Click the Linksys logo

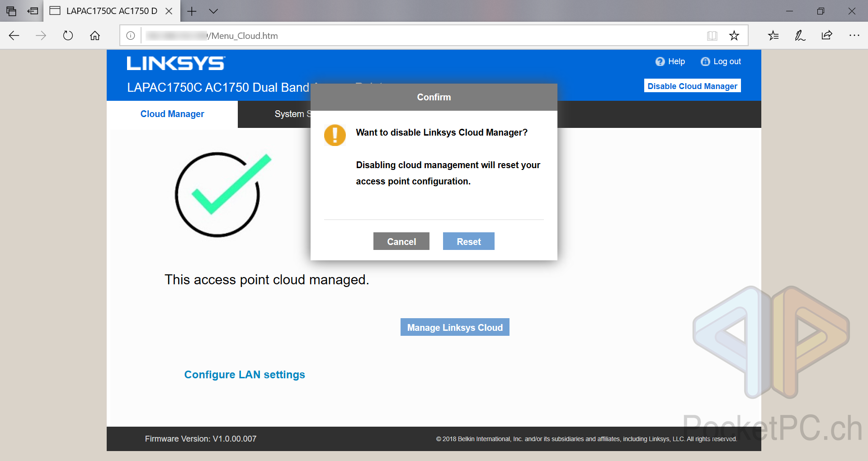[176, 63]
